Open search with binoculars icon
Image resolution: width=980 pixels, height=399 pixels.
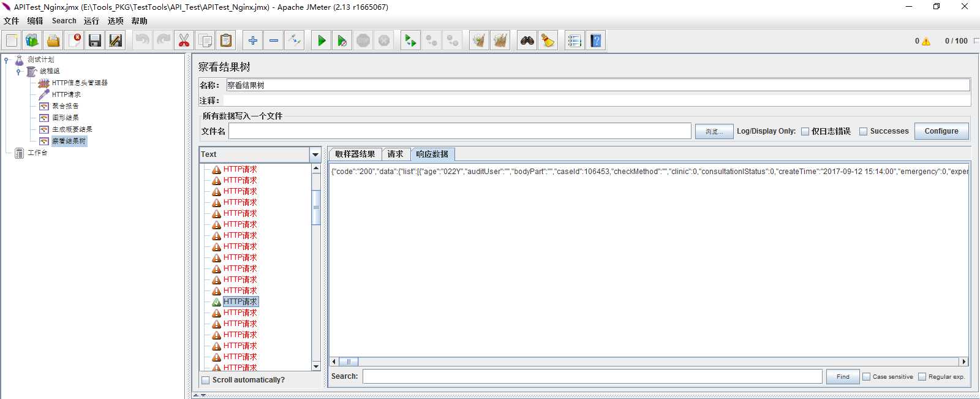click(x=527, y=40)
